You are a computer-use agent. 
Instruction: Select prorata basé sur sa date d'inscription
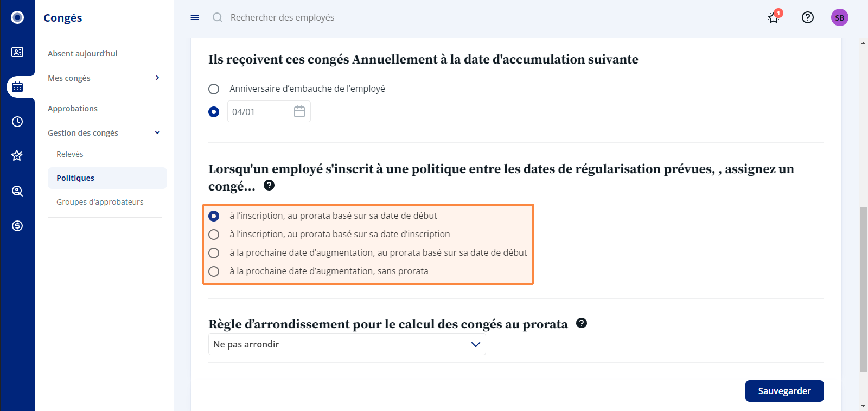(213, 234)
